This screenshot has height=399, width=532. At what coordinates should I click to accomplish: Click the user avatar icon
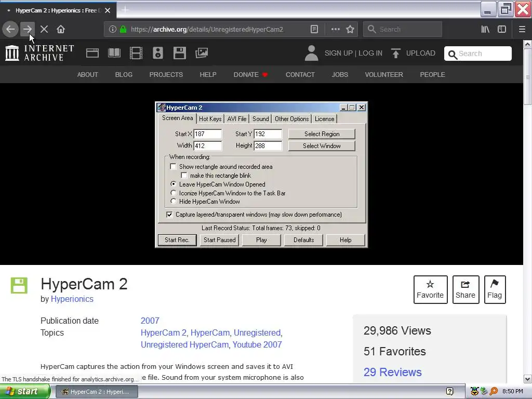click(x=312, y=54)
